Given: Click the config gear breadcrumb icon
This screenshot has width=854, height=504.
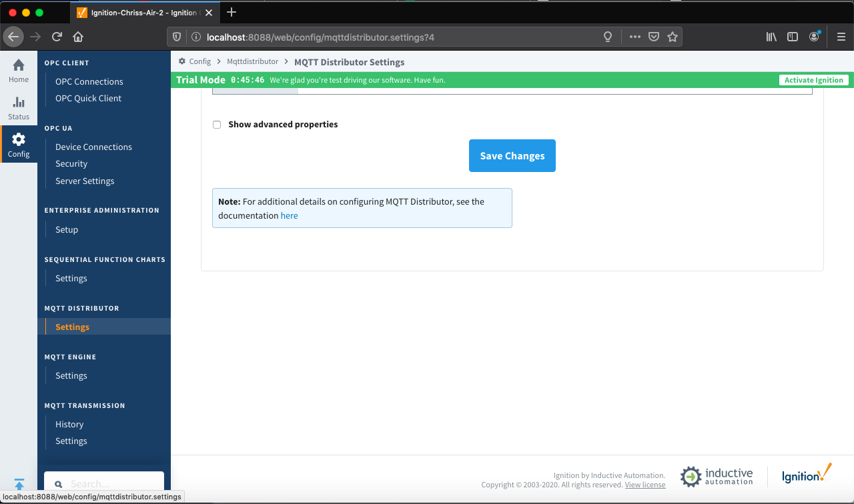Looking at the screenshot, I should 182,61.
